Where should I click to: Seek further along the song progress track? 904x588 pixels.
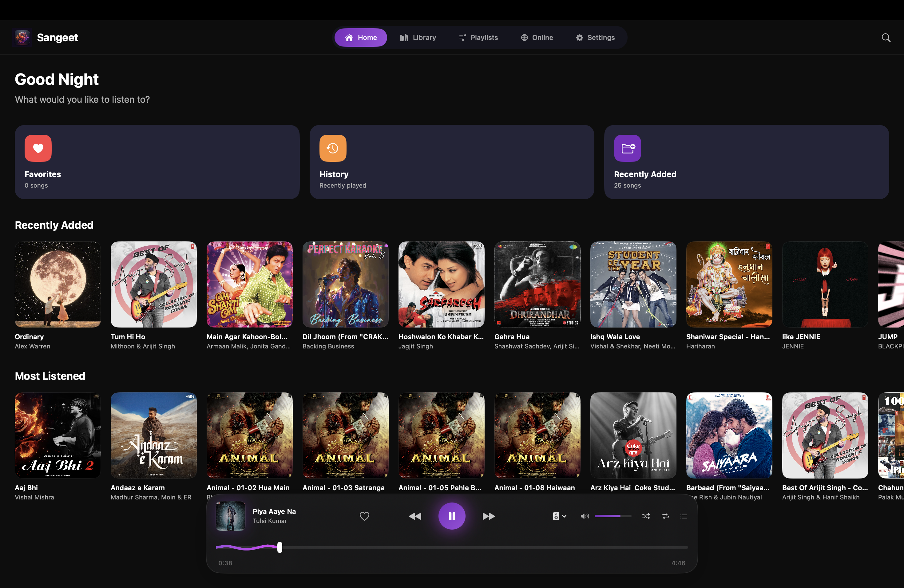tap(485, 547)
